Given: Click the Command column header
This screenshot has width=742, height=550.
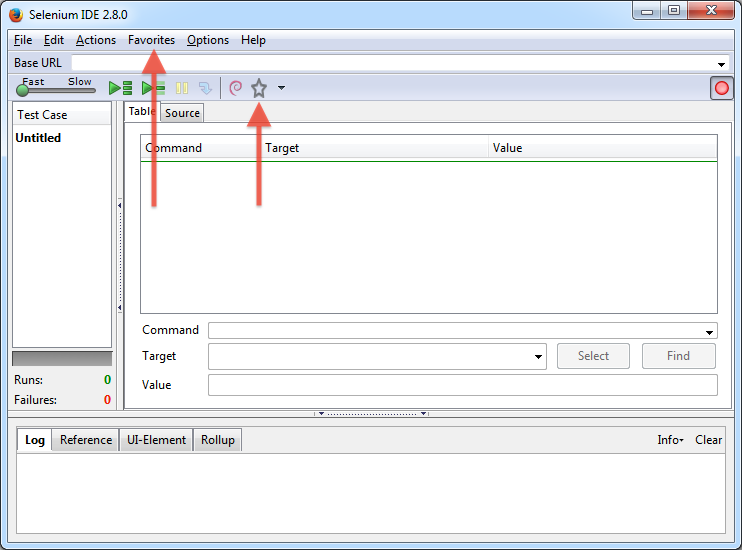Looking at the screenshot, I should point(201,148).
